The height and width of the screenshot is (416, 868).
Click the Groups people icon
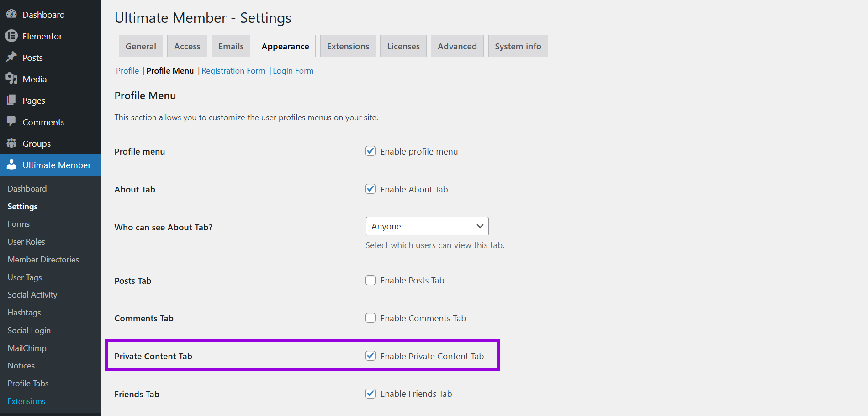coord(11,143)
